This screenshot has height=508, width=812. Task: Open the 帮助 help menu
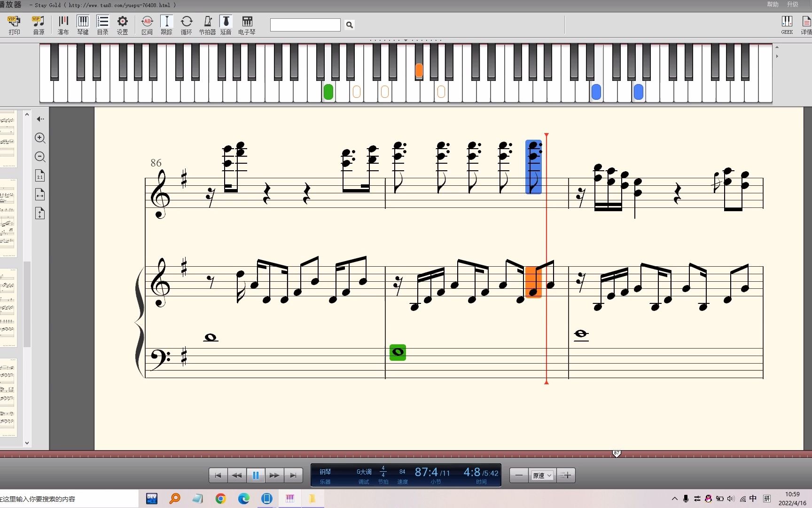(773, 4)
